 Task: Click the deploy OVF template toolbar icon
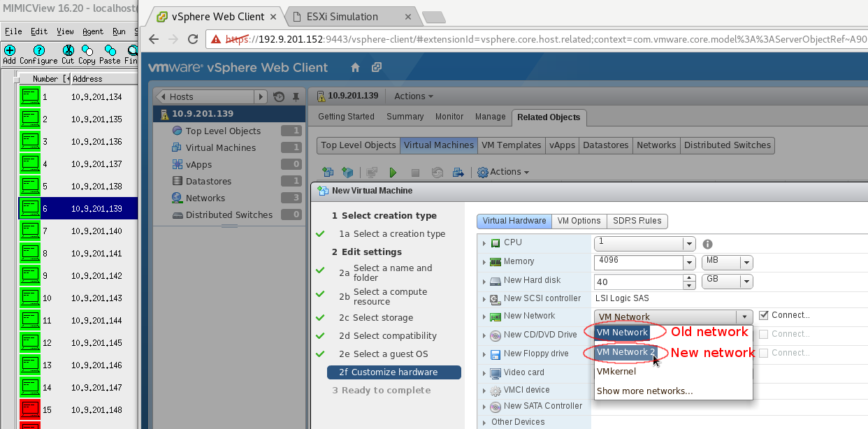pos(347,172)
